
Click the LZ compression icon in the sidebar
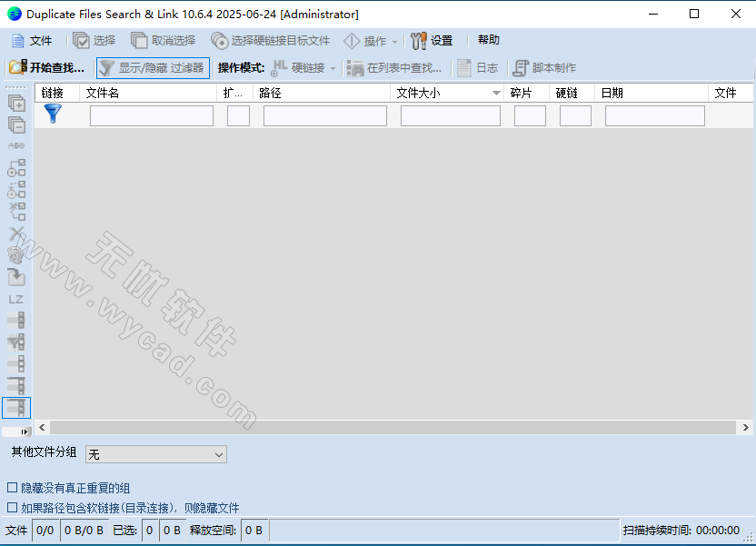[16, 301]
